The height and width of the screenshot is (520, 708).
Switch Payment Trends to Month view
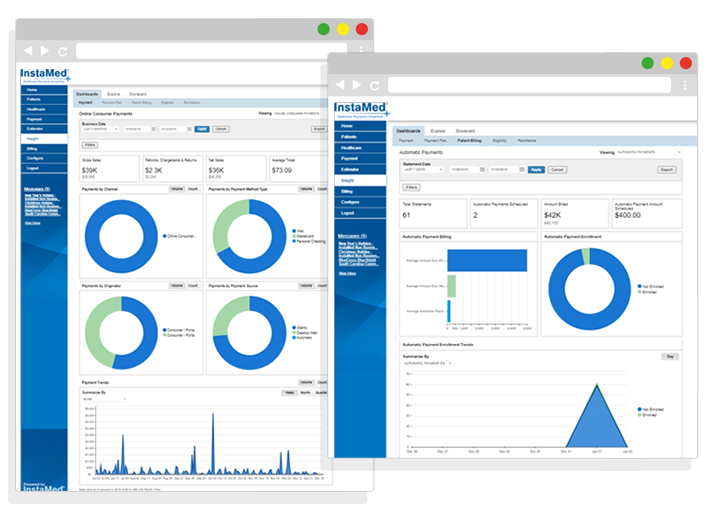pos(303,393)
